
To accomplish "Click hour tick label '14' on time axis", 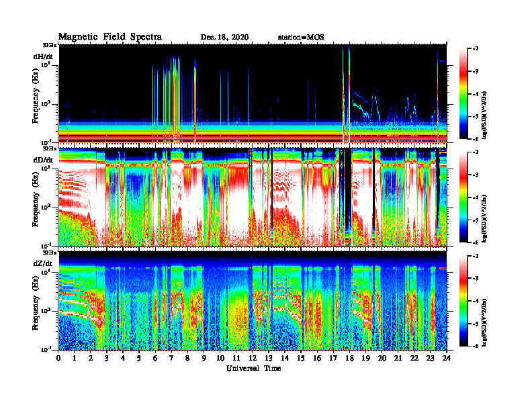I will (285, 359).
